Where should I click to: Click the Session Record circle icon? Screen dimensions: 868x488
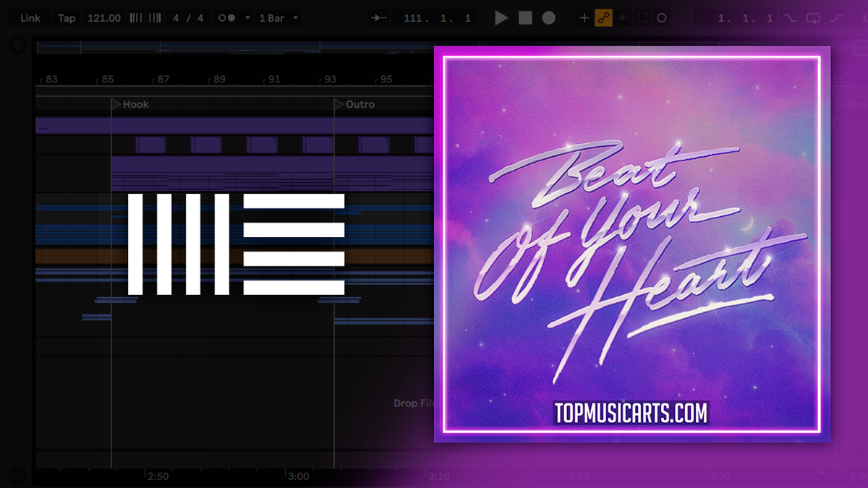pyautogui.click(x=661, y=18)
